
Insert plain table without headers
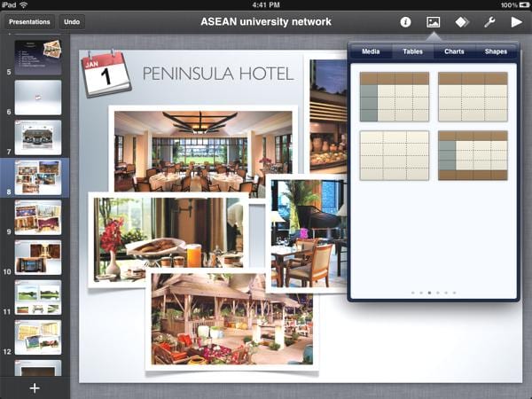pos(395,155)
